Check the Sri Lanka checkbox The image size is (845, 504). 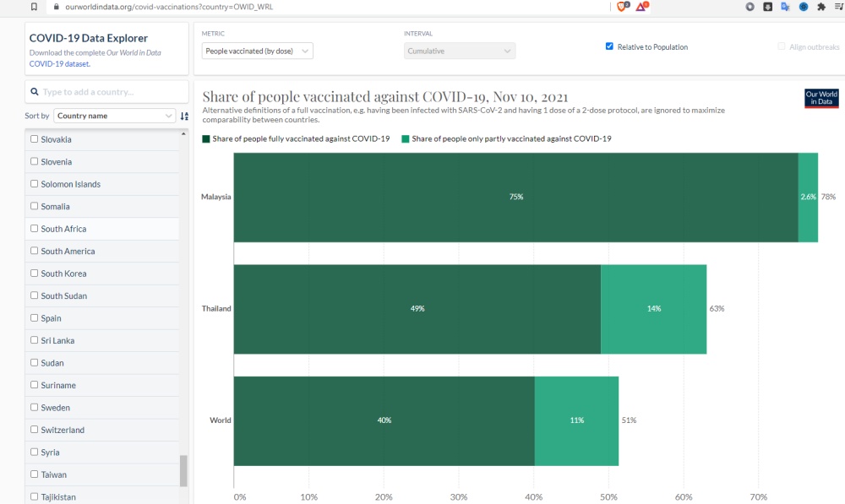[35, 340]
